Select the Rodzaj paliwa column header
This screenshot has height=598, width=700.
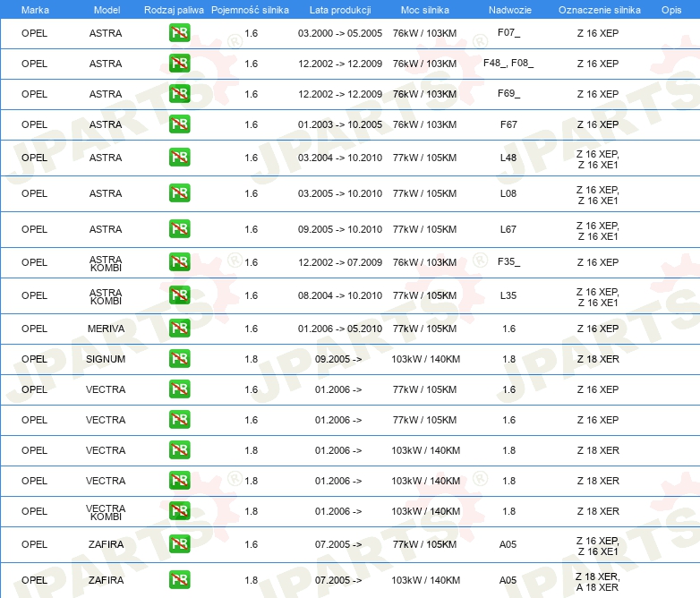pyautogui.click(x=174, y=10)
